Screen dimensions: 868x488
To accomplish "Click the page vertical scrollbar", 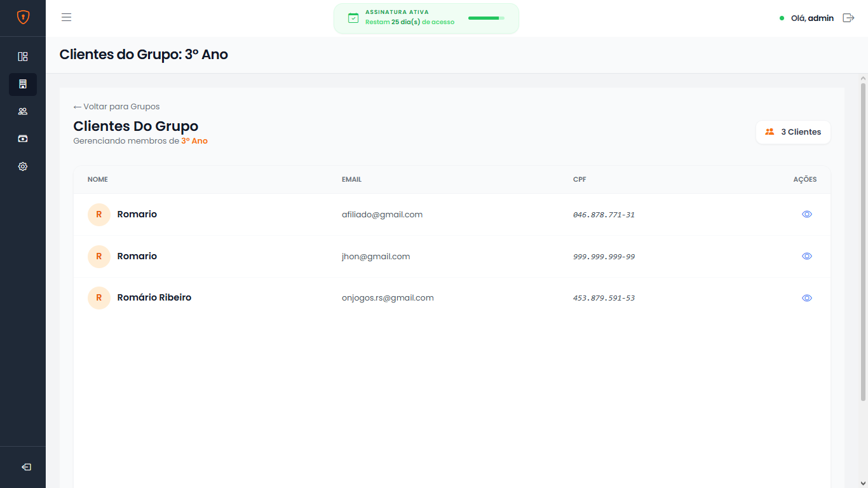I will tap(863, 241).
